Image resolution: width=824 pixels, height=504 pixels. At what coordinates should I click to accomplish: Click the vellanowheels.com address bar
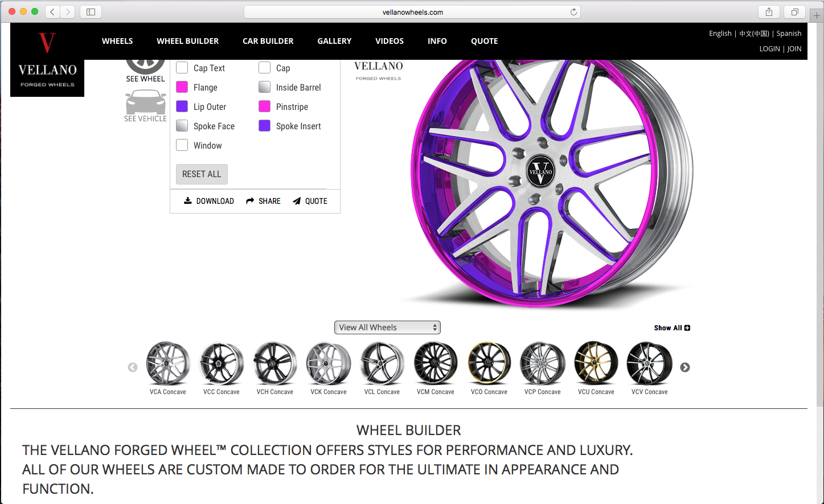[x=412, y=12]
